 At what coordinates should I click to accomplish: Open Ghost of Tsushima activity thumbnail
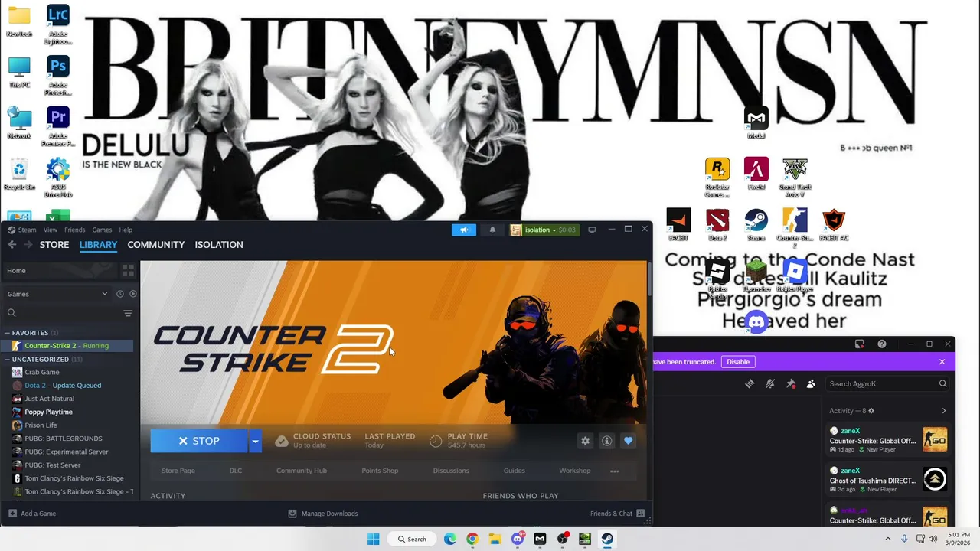935,480
